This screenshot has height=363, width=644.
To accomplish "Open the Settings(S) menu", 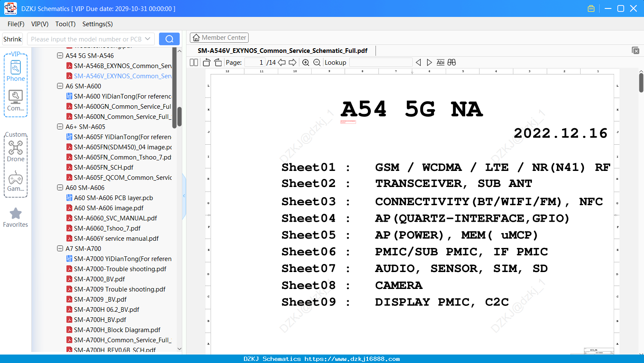I will [x=98, y=24].
